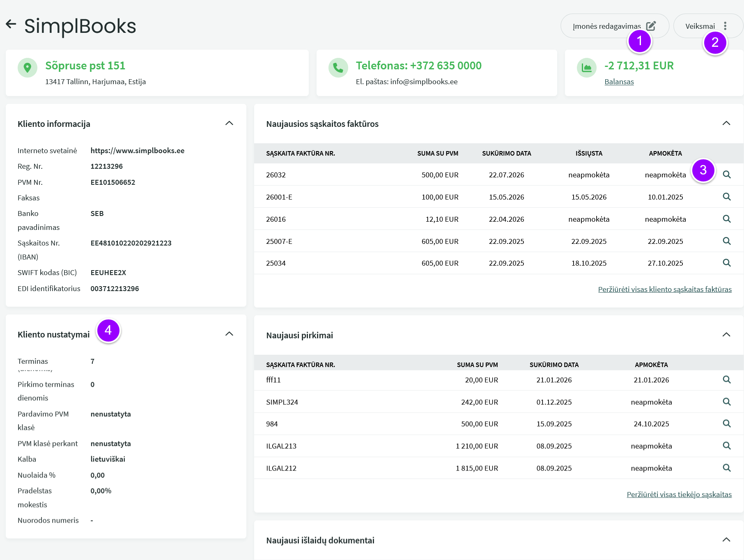The height and width of the screenshot is (560, 744).
Task: Open Peržiūrėti visas kliento sąskaitas faktūras
Action: (665, 289)
